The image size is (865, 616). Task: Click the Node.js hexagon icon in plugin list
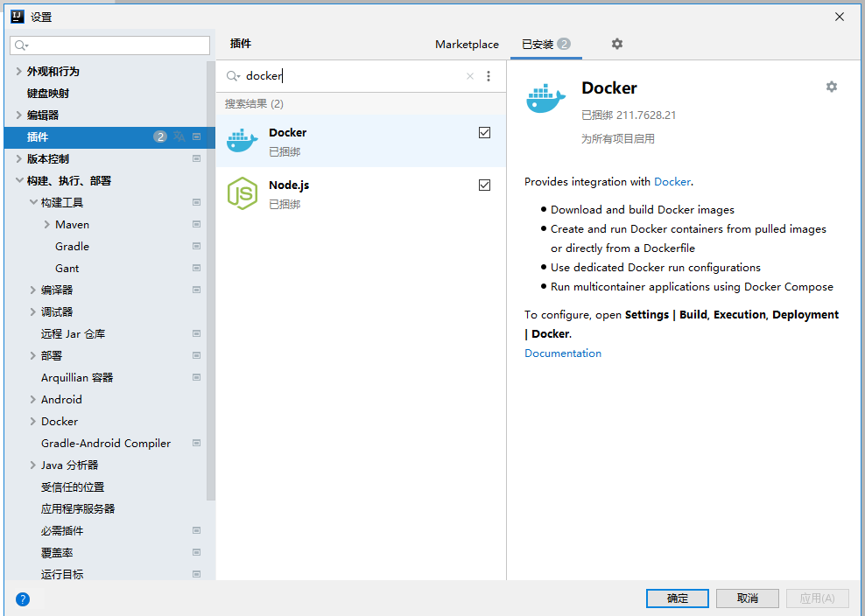243,193
